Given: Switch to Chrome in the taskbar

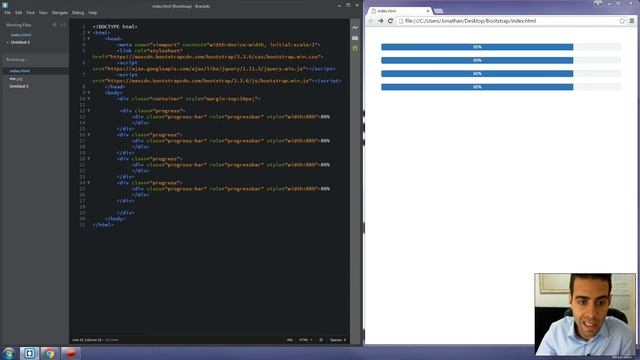Looking at the screenshot, I should tap(49, 353).
